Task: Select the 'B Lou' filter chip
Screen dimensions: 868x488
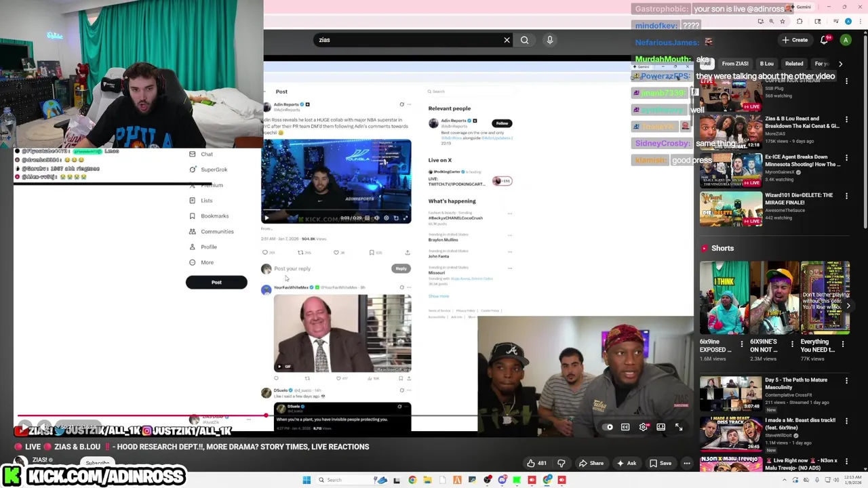Action: point(766,64)
